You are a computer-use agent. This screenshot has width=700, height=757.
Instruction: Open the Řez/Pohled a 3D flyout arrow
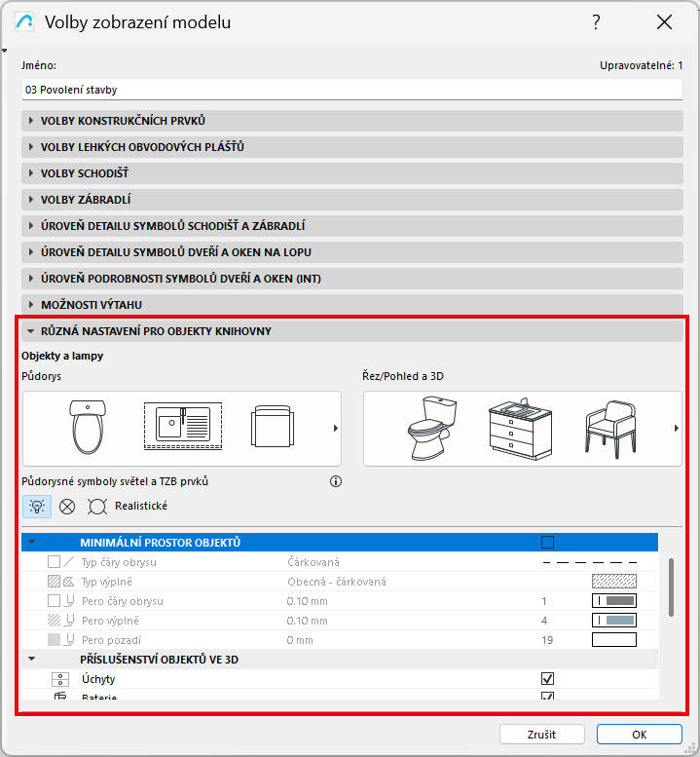tap(677, 429)
